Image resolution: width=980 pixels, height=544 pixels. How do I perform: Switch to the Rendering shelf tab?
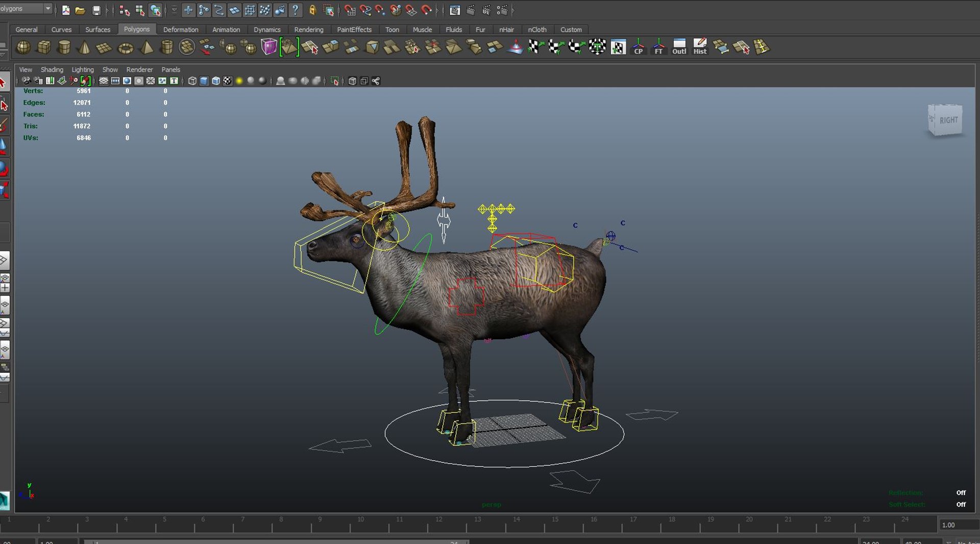pyautogui.click(x=308, y=30)
